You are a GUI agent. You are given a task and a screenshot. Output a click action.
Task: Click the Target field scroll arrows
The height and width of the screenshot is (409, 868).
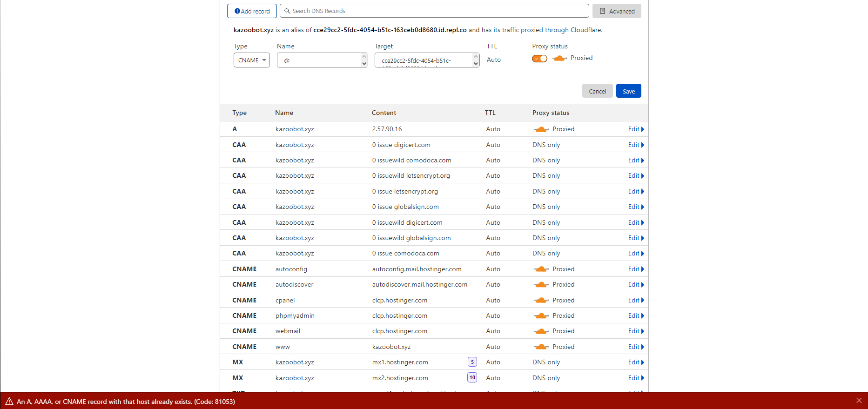click(476, 60)
